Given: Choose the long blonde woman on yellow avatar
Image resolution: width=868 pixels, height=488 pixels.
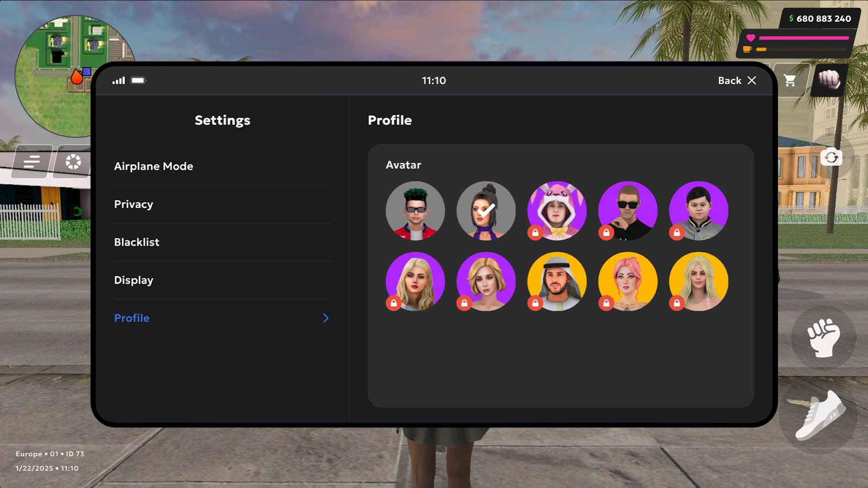Looking at the screenshot, I should click(699, 281).
